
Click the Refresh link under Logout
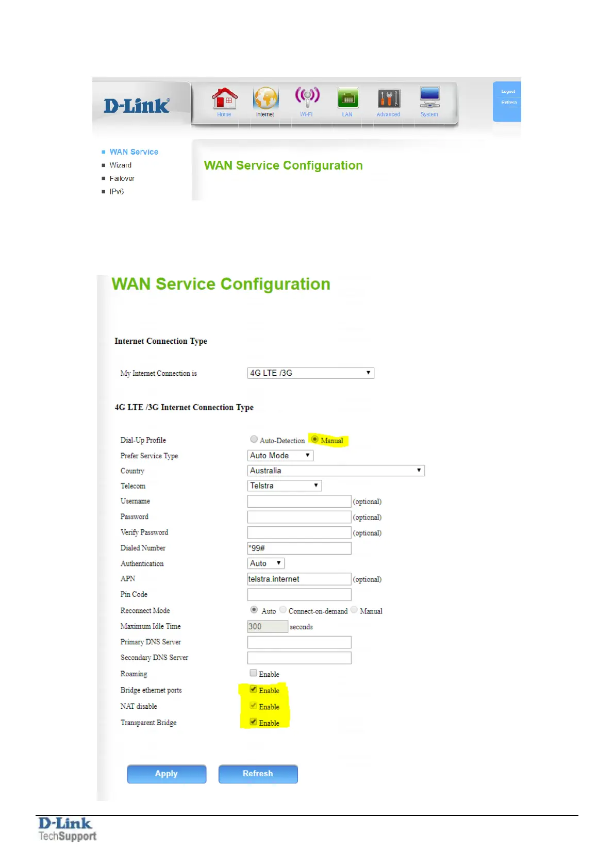click(x=509, y=102)
